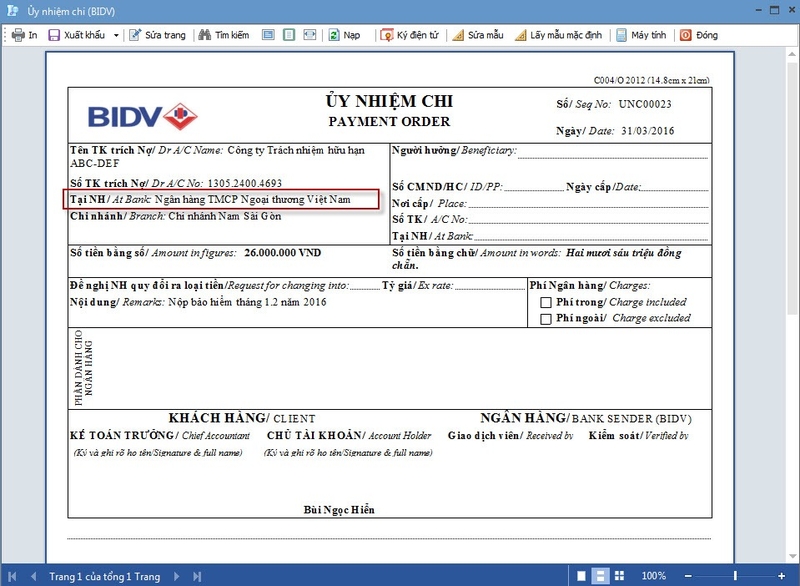Click the BIDV logo on the form
Image resolution: width=800 pixels, height=586 pixels.
tap(142, 117)
